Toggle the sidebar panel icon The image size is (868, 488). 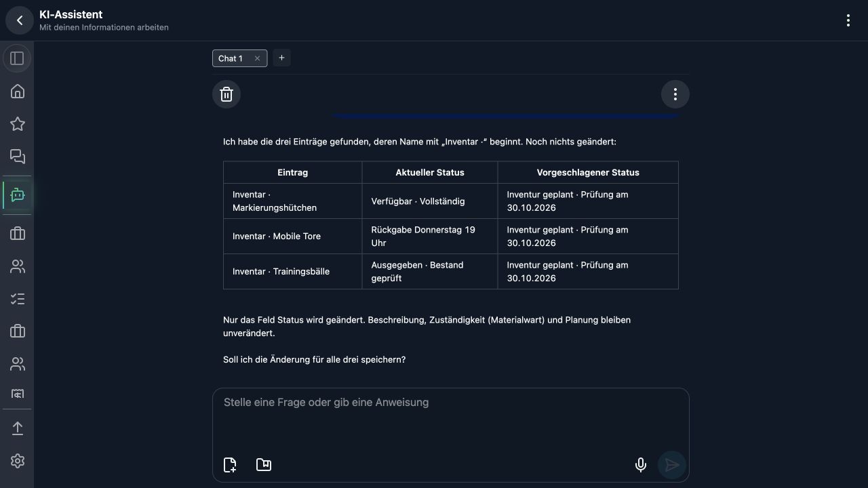click(18, 58)
